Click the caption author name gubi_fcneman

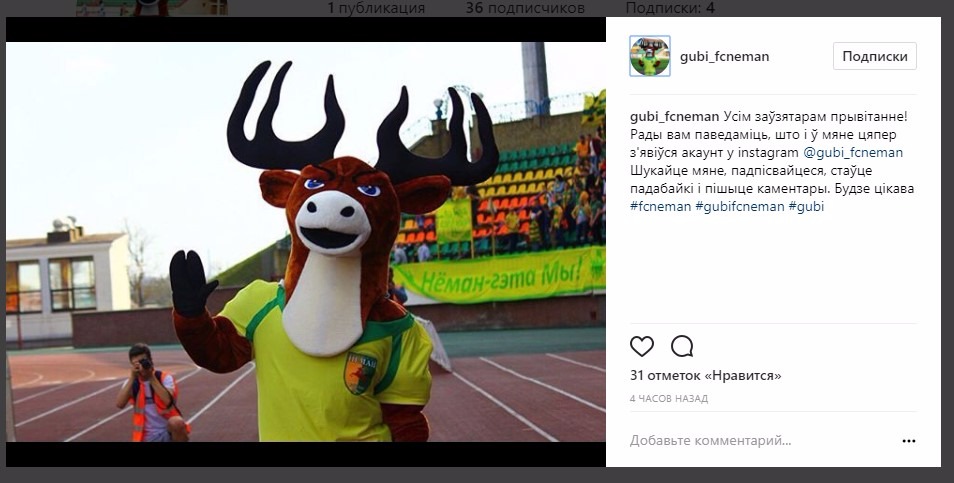[674, 117]
